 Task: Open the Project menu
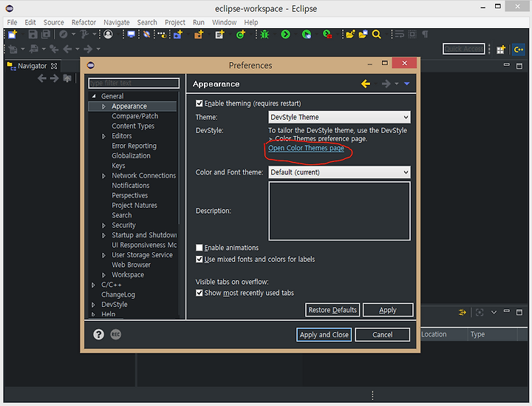[175, 22]
